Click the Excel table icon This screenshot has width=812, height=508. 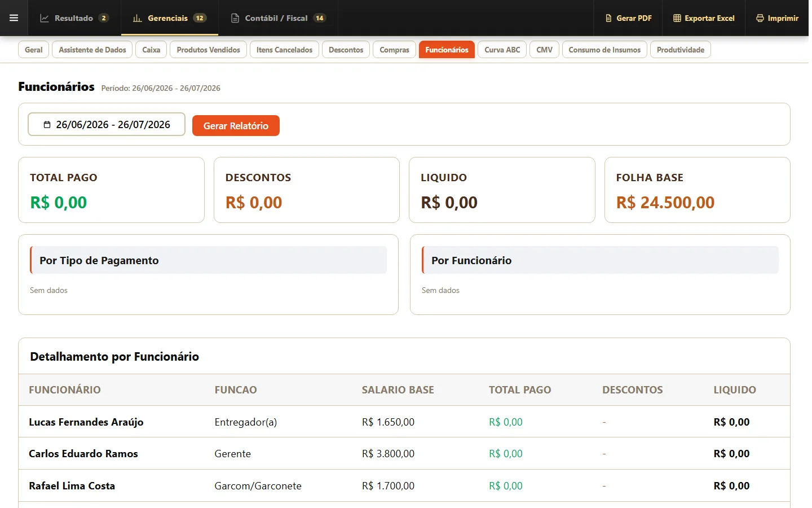677,18
